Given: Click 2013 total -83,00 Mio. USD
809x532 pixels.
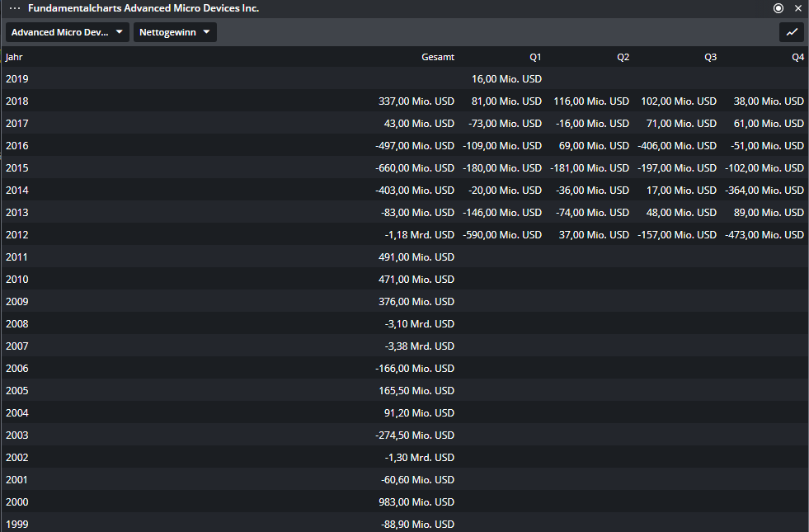Looking at the screenshot, I should click(417, 212).
